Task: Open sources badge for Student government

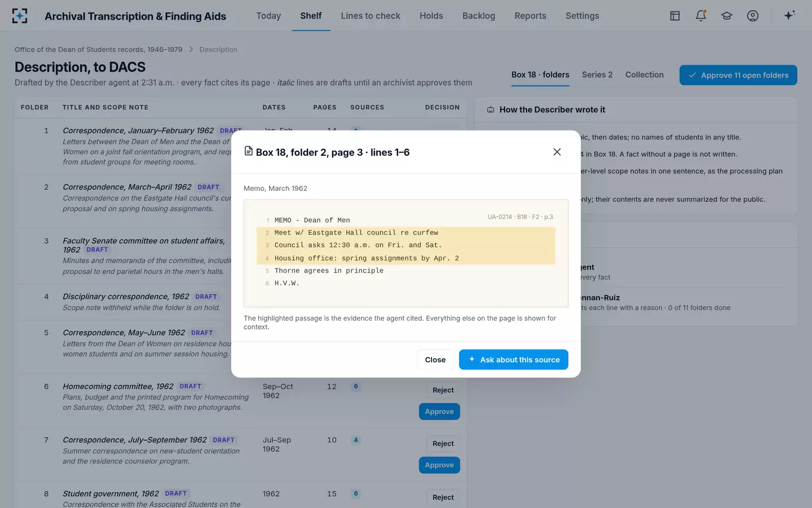Action: [x=356, y=494]
